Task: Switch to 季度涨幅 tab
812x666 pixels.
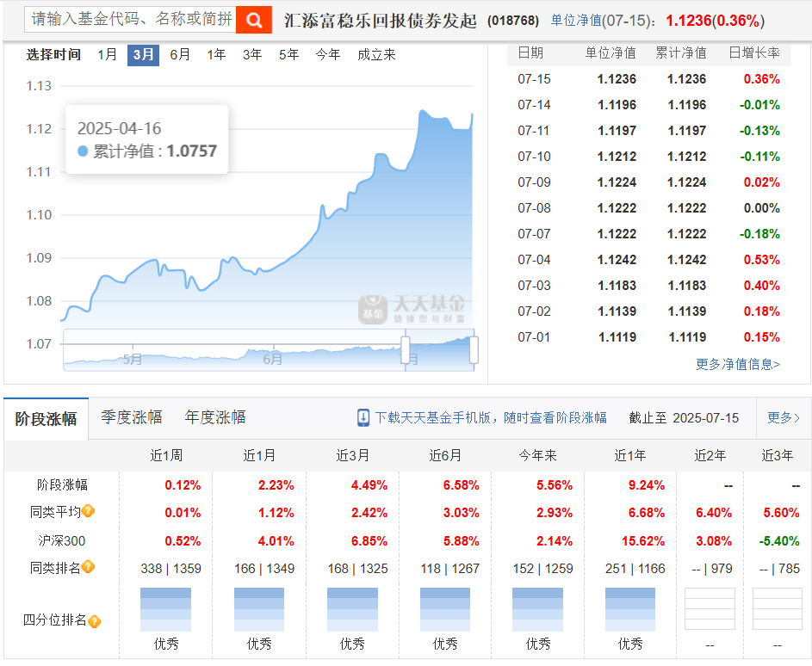Action: tap(132, 417)
